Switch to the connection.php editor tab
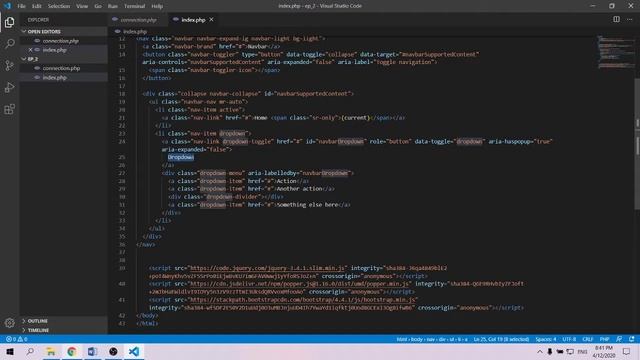 pos(138,20)
